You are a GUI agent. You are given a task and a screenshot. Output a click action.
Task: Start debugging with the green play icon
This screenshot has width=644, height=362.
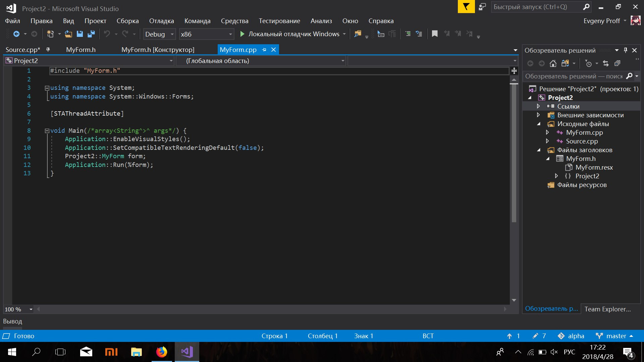[x=242, y=34]
